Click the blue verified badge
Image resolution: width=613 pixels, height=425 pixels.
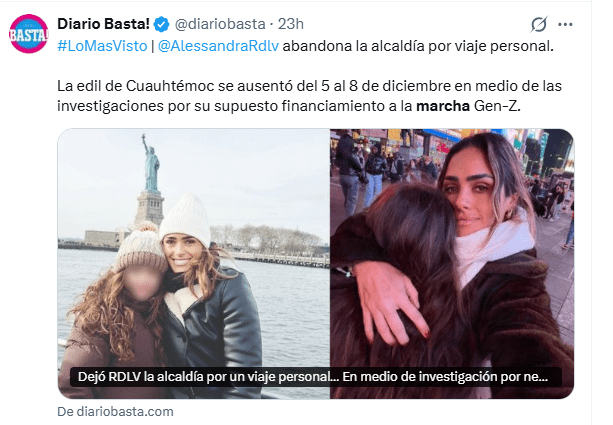(x=161, y=24)
